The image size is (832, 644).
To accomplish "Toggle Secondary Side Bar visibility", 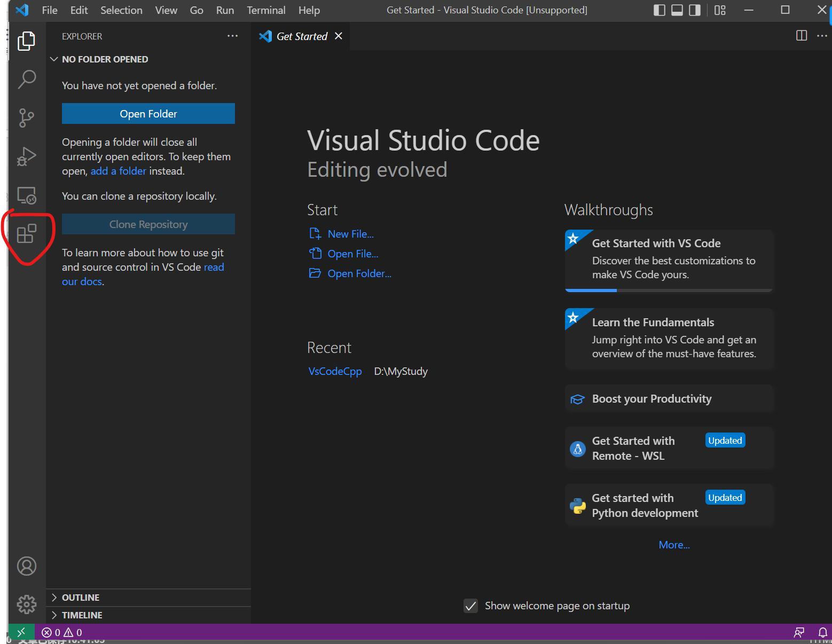I will [695, 10].
